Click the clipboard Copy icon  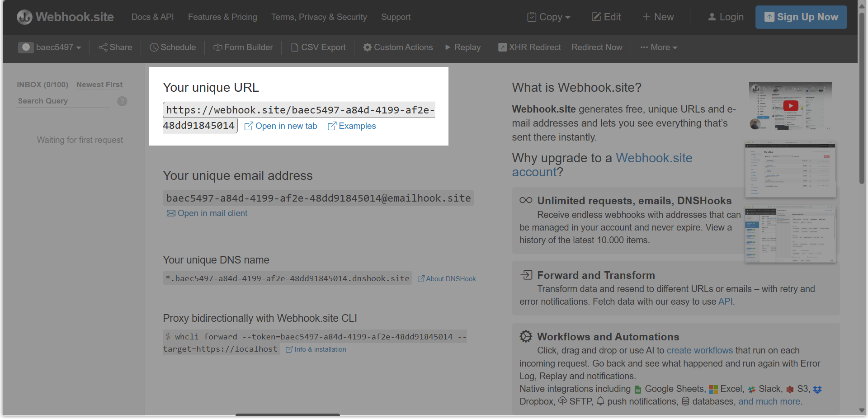coord(531,17)
